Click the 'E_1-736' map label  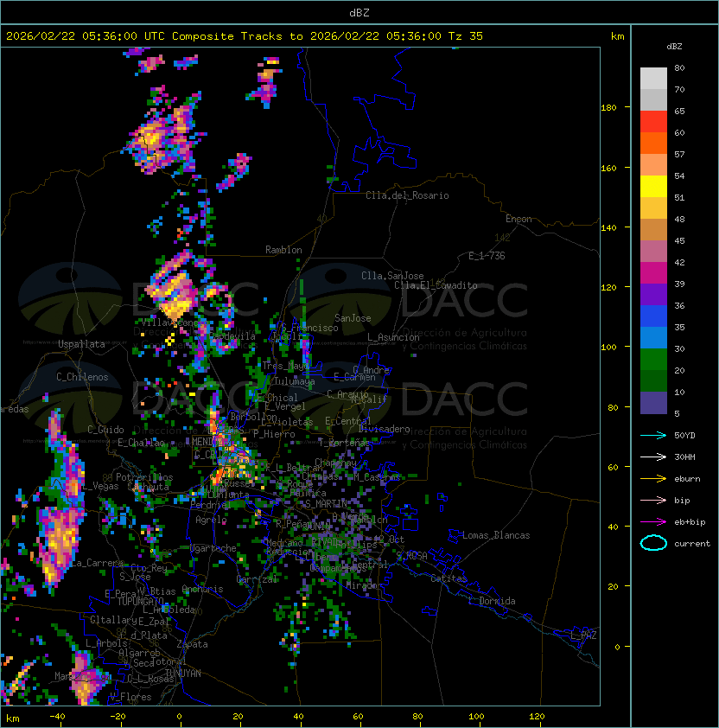coord(487,256)
